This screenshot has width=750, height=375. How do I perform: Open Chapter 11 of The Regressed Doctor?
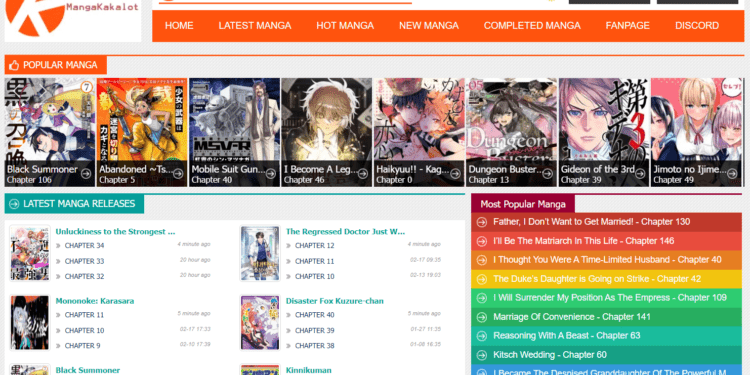tap(314, 261)
